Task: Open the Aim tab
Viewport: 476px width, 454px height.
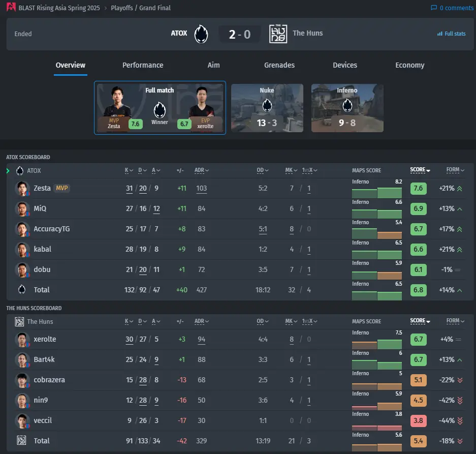Action: tap(214, 65)
